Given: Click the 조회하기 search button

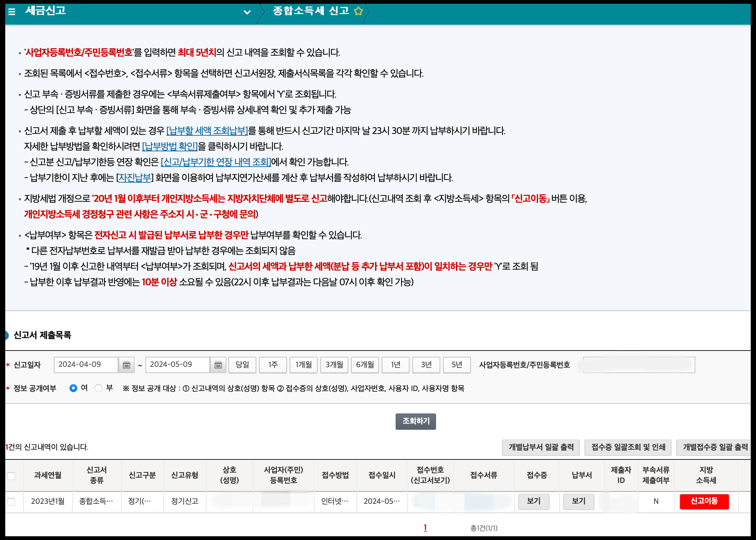Looking at the screenshot, I should (416, 421).
